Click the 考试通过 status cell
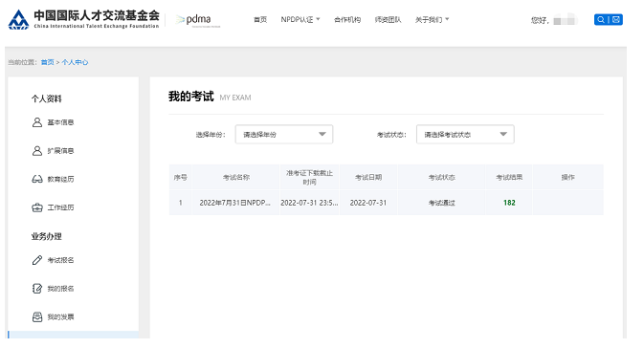The width and height of the screenshot is (644, 348). [x=441, y=203]
